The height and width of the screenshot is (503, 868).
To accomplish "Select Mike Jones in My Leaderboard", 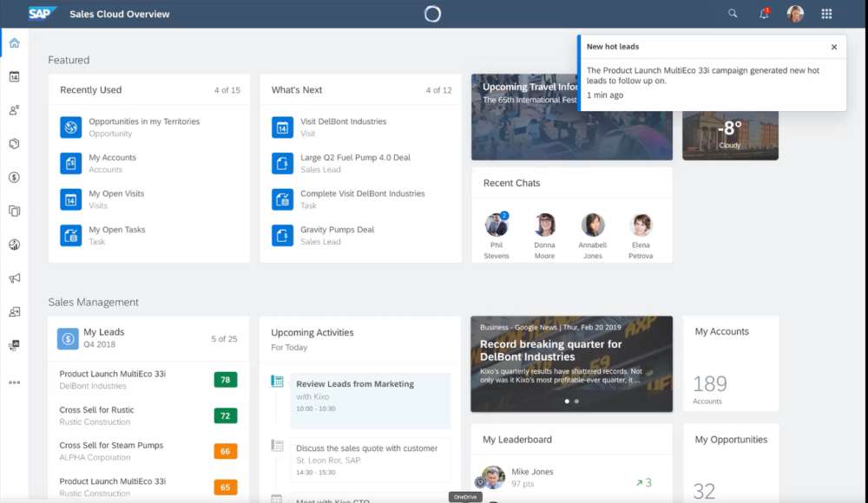I will pos(571,478).
